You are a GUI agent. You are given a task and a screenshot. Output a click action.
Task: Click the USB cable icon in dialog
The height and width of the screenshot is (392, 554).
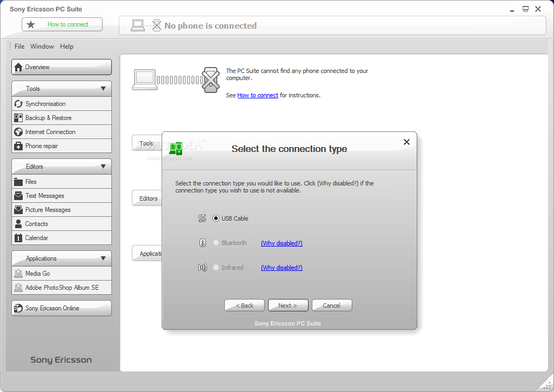click(x=202, y=218)
